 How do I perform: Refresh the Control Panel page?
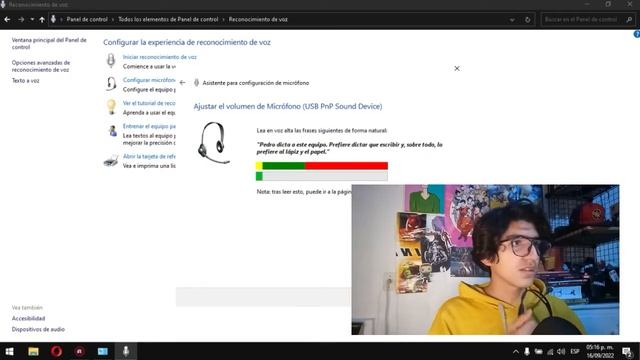[x=527, y=20]
